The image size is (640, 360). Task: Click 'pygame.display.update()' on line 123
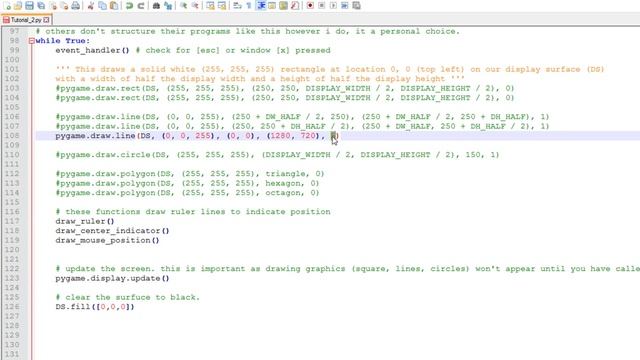(x=112, y=278)
